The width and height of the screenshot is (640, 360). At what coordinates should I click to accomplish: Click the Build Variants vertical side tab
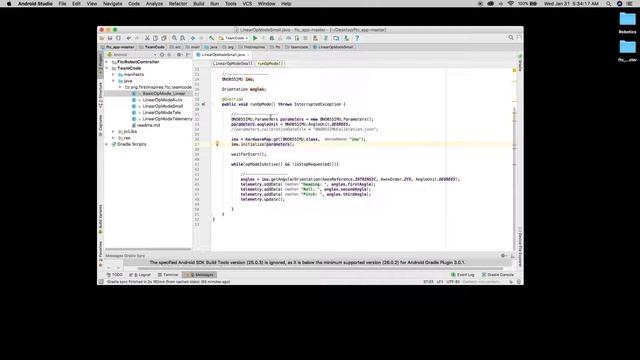coord(100,219)
